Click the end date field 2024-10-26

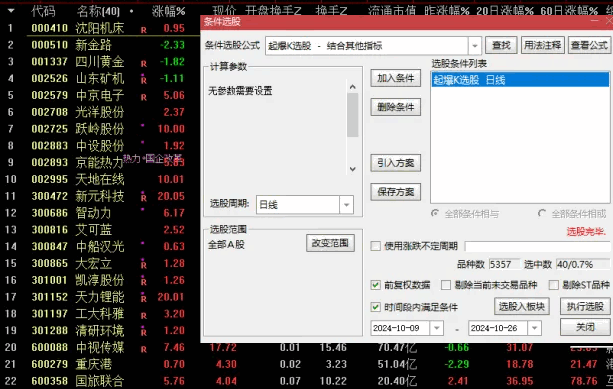498,328
